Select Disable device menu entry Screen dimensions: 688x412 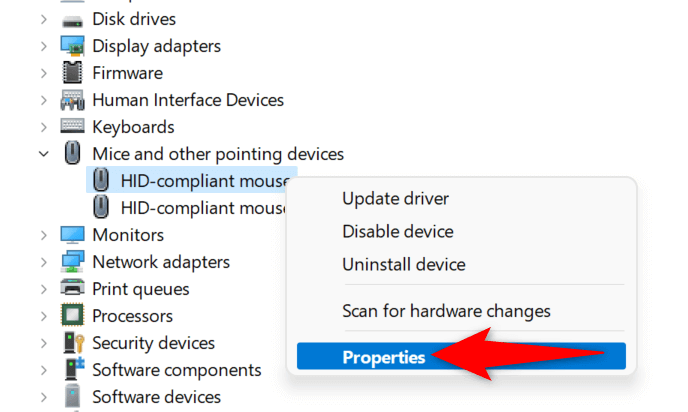[397, 231]
